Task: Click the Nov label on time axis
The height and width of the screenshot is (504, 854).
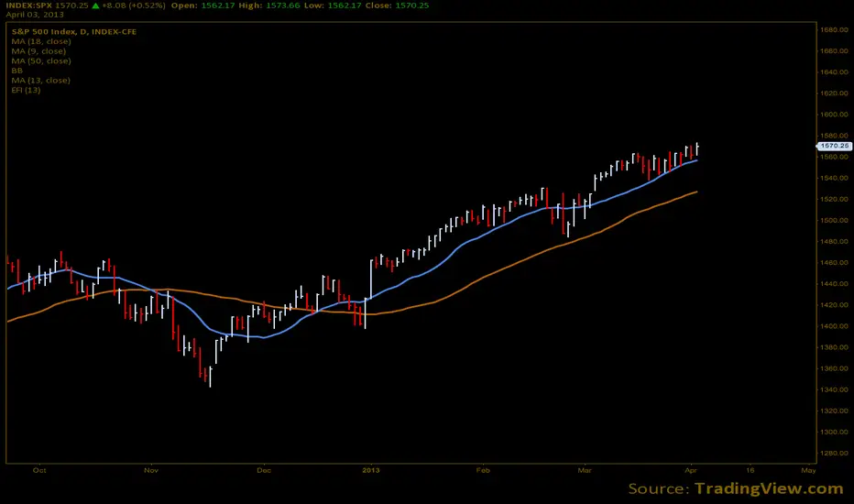Action: pyautogui.click(x=151, y=470)
